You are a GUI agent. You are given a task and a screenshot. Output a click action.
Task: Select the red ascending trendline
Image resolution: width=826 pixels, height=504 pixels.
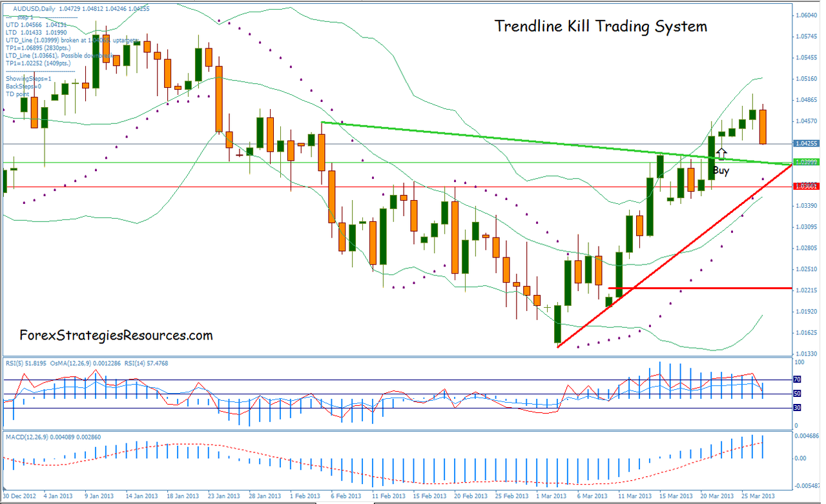tap(674, 256)
